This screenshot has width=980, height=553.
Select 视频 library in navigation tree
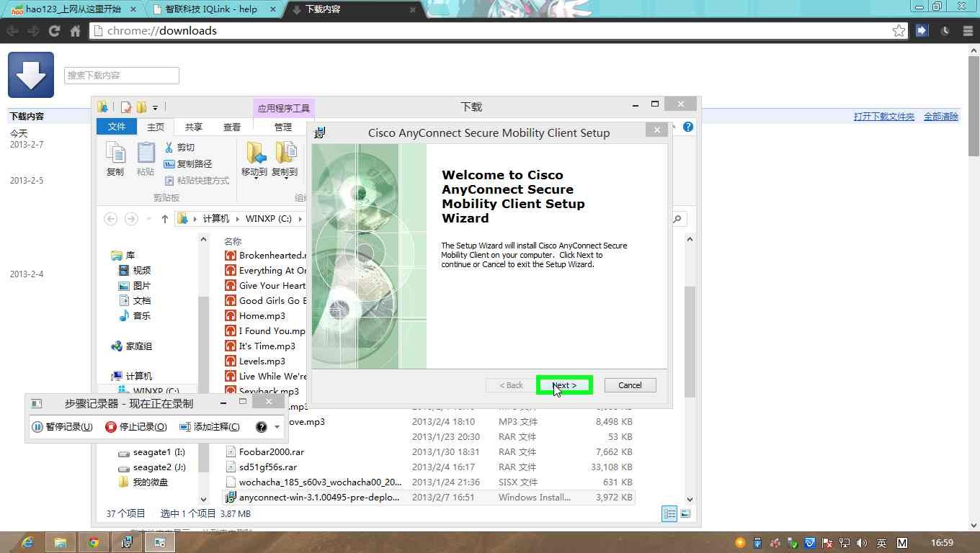(135, 270)
